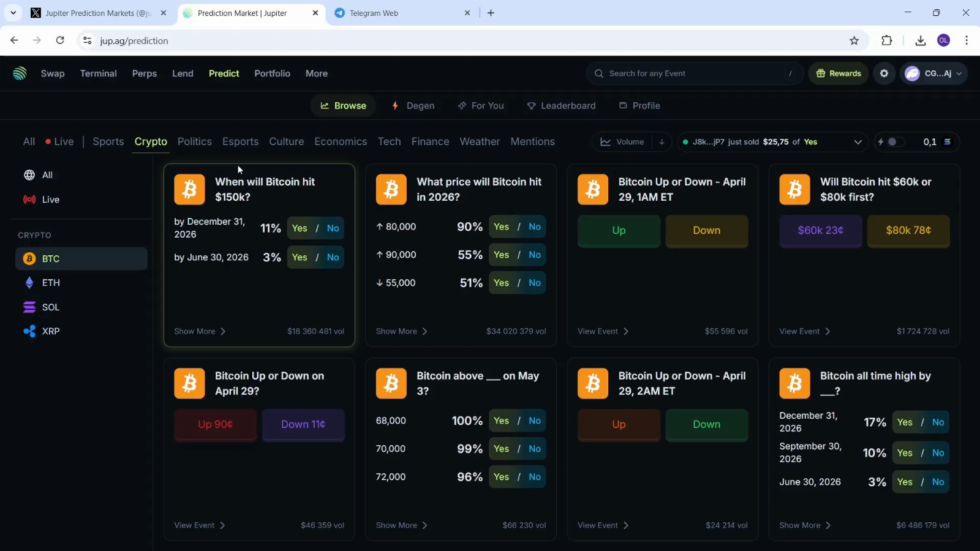
Task: Open the Volume sort dropdown
Action: coord(623,142)
